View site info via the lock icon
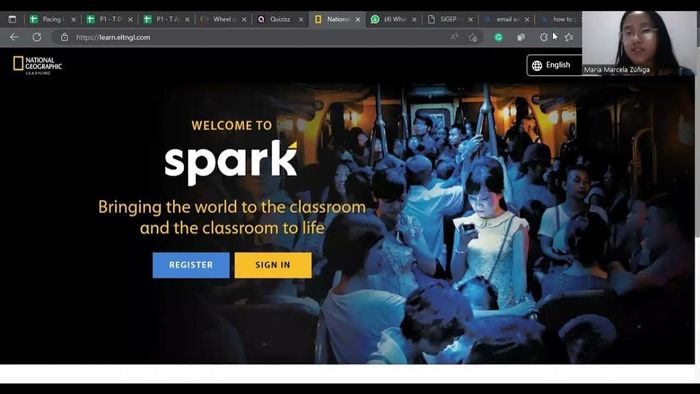Viewport: 700px width, 394px height. [x=64, y=37]
